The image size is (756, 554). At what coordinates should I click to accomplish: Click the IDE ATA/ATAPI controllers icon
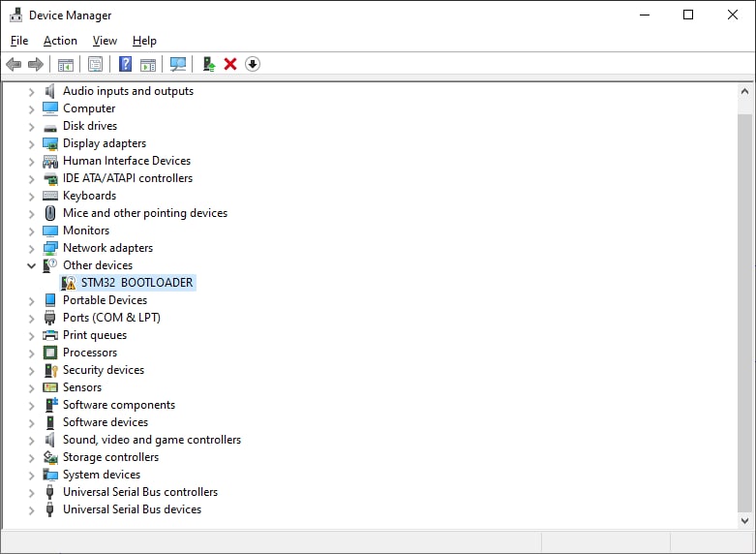50,179
